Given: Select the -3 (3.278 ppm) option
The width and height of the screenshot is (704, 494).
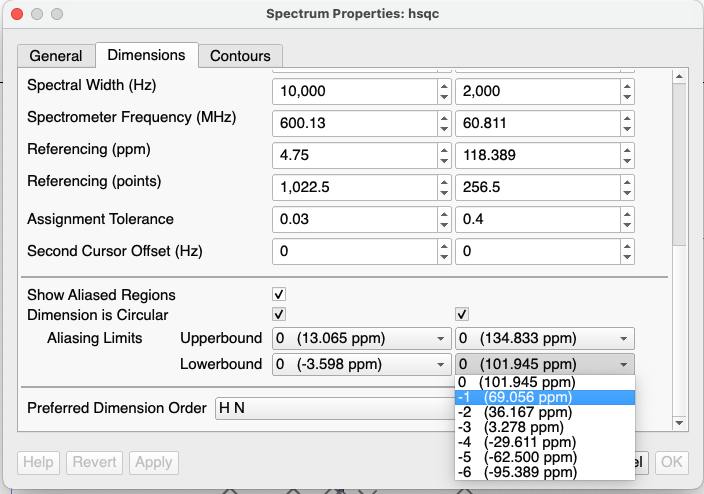Looking at the screenshot, I should point(545,427).
